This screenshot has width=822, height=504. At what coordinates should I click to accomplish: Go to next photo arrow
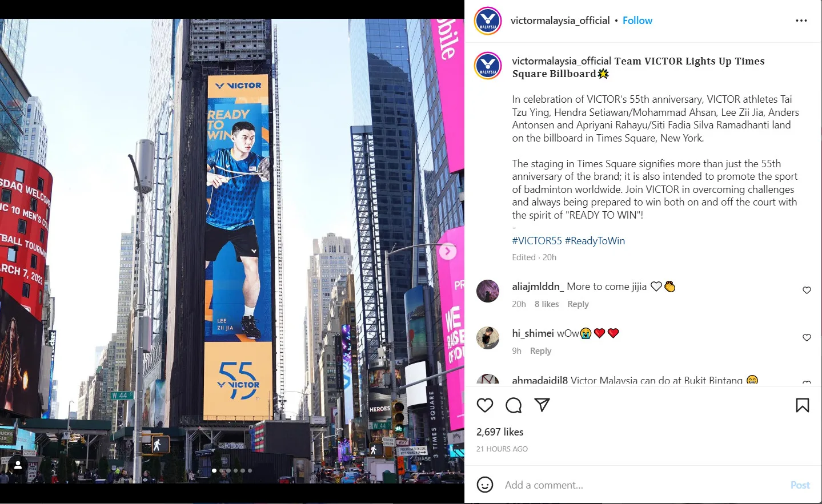[448, 251]
